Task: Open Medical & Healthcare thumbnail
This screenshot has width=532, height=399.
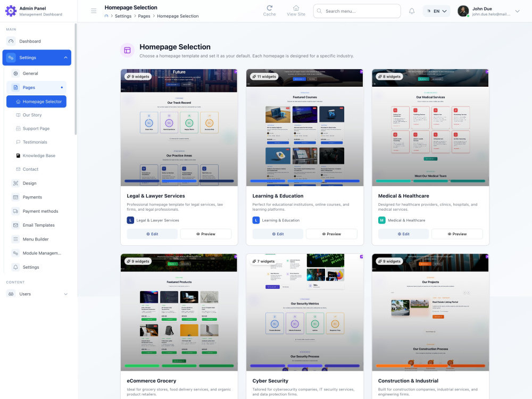Action: pyautogui.click(x=430, y=128)
